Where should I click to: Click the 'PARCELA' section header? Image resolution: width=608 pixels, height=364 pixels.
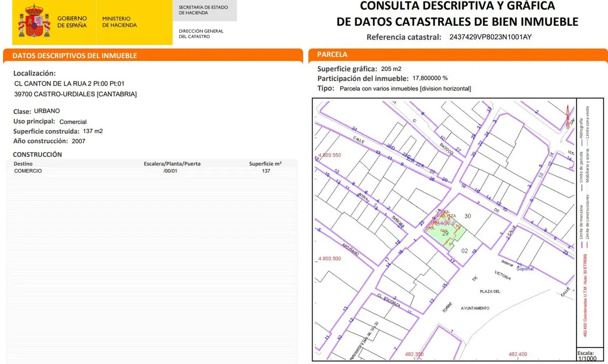click(332, 54)
